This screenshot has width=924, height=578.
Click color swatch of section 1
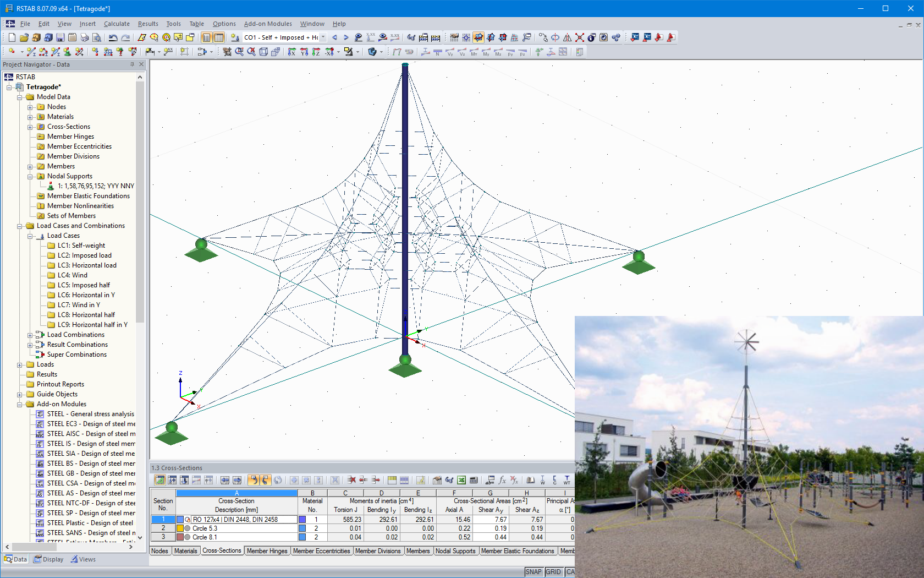pyautogui.click(x=180, y=520)
